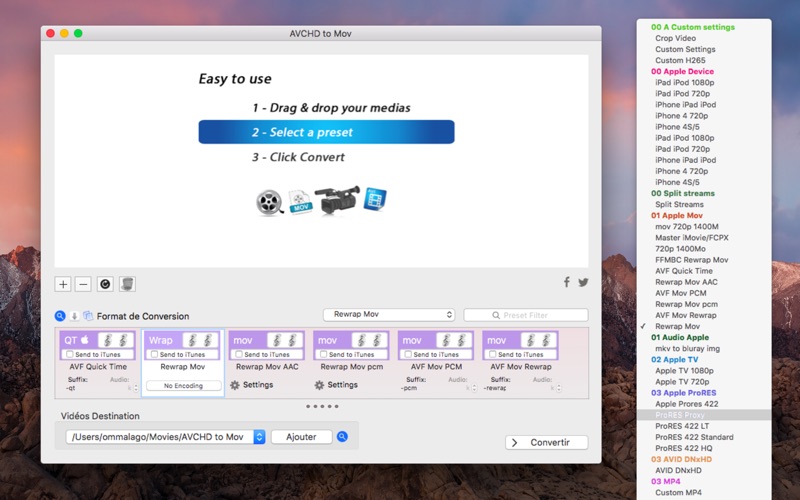
Task: Click the film reel icon
Action: pos(269,202)
